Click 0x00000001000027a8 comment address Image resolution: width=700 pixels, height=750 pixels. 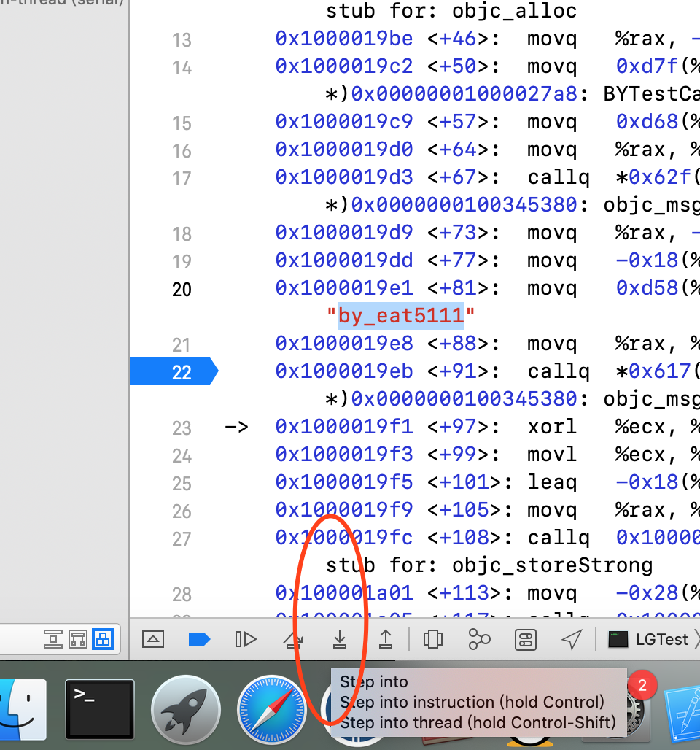tap(464, 93)
